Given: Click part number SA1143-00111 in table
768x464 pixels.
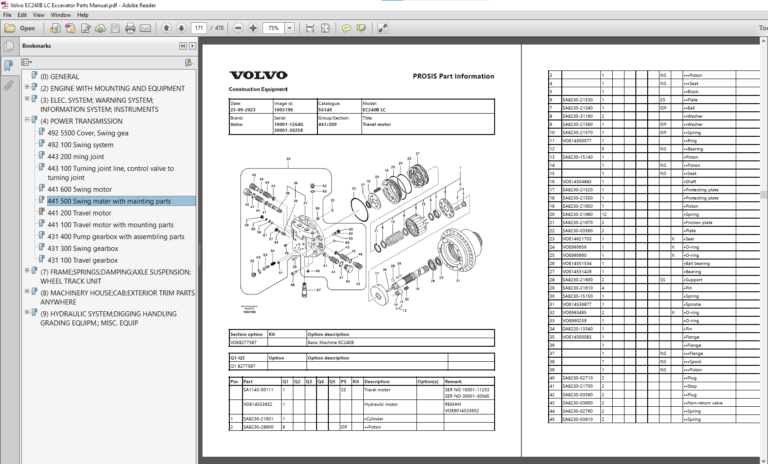Looking at the screenshot, I should (258, 390).
